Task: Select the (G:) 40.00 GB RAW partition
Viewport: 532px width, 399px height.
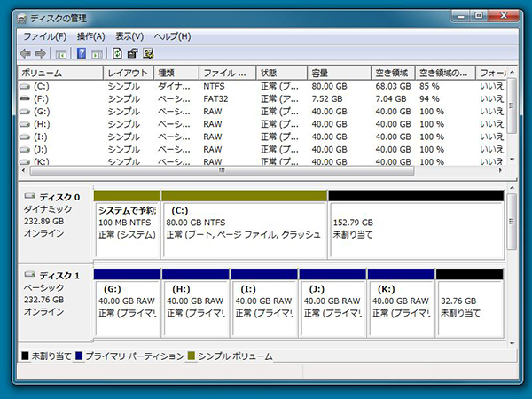Action: (126, 301)
